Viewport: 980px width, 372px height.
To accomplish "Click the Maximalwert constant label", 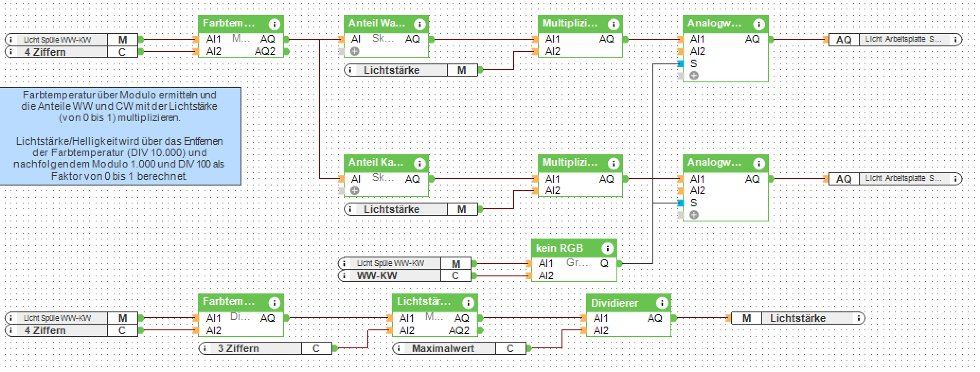I will [x=443, y=349].
